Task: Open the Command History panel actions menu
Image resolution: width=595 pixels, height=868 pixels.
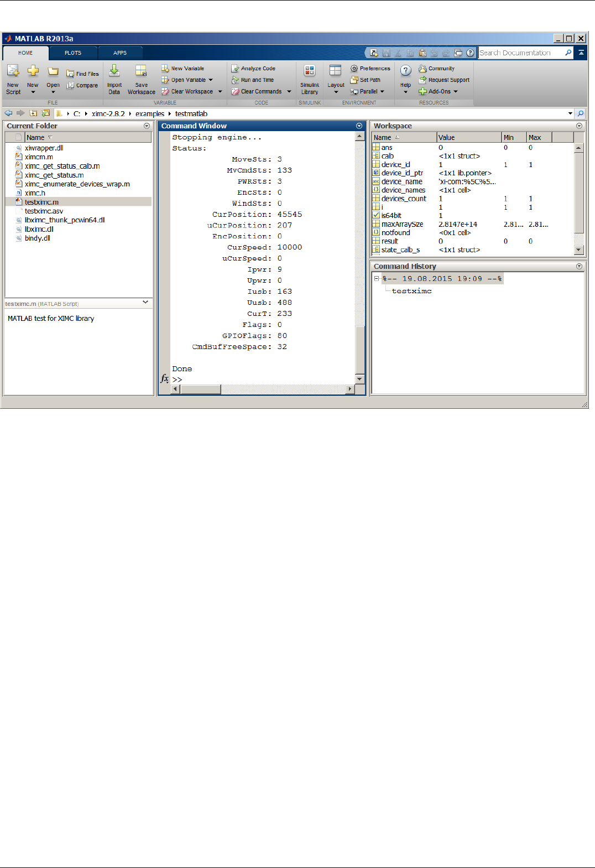Action: pos(579,266)
